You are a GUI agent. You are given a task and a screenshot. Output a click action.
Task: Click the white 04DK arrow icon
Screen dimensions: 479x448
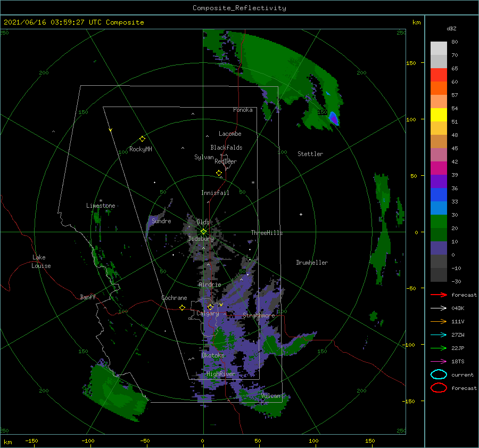pos(439,308)
